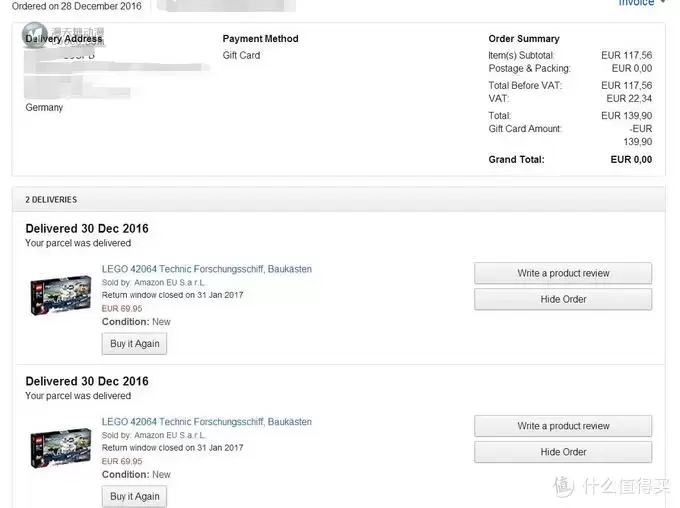Buy it Again for the second item
The image size is (680, 508).
[x=134, y=496]
